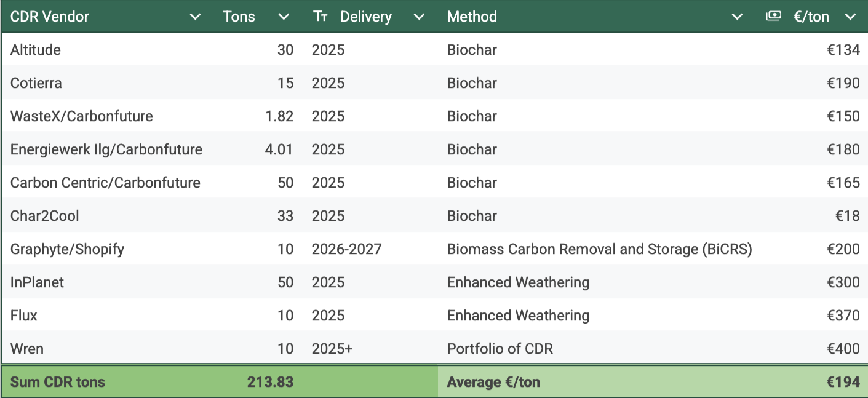Click the €150 price cell

tap(843, 116)
